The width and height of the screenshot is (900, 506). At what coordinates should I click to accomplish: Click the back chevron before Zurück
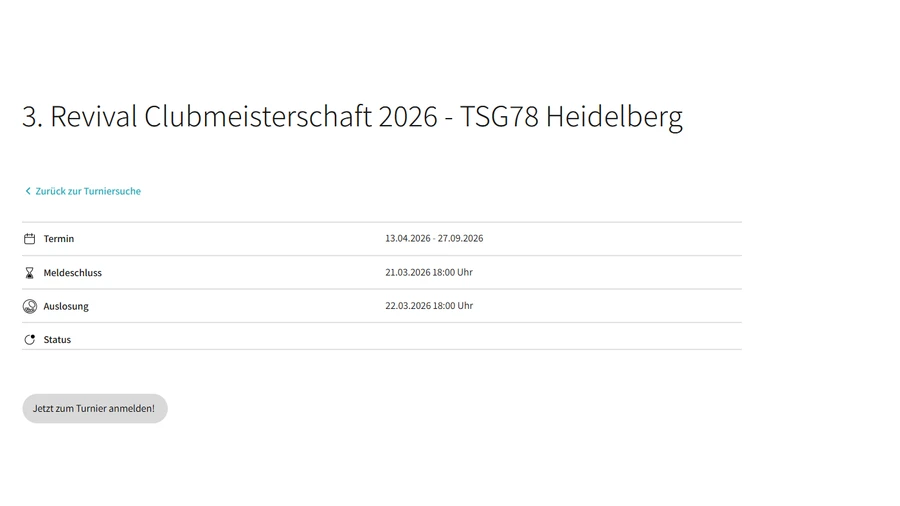click(x=28, y=191)
